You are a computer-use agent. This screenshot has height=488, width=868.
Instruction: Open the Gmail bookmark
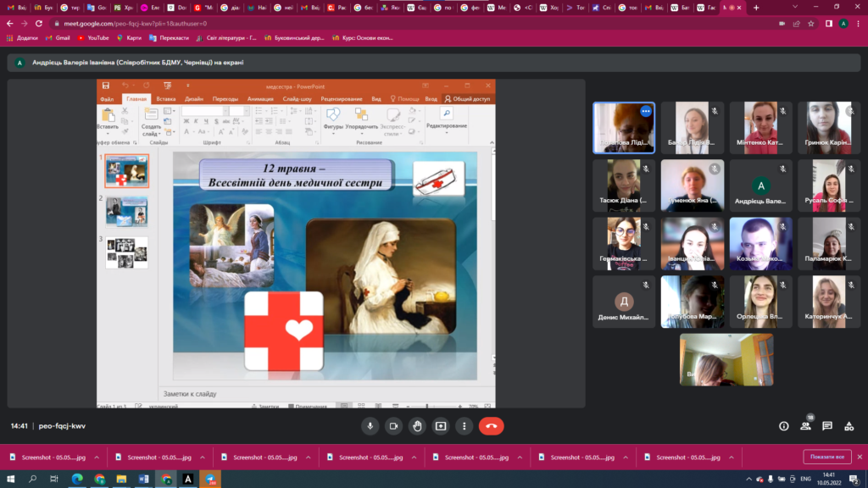click(57, 38)
